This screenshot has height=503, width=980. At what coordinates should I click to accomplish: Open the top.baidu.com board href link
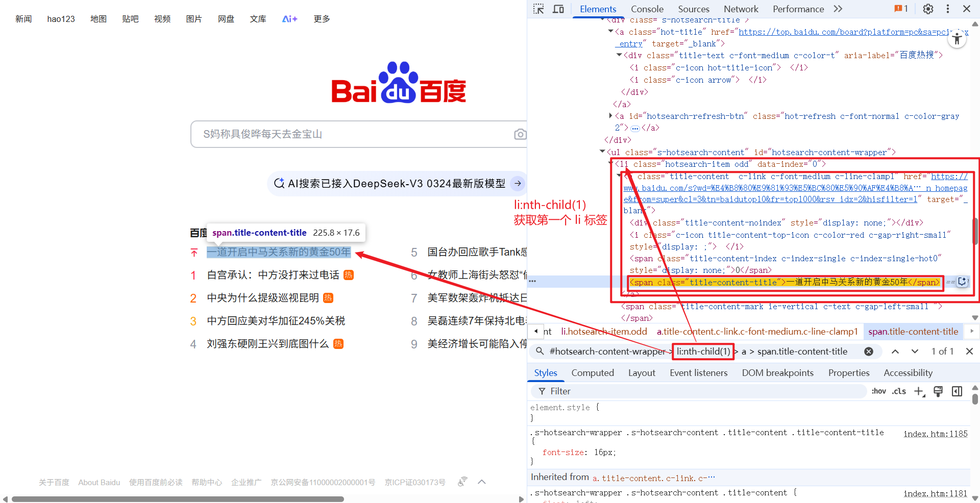[853, 32]
